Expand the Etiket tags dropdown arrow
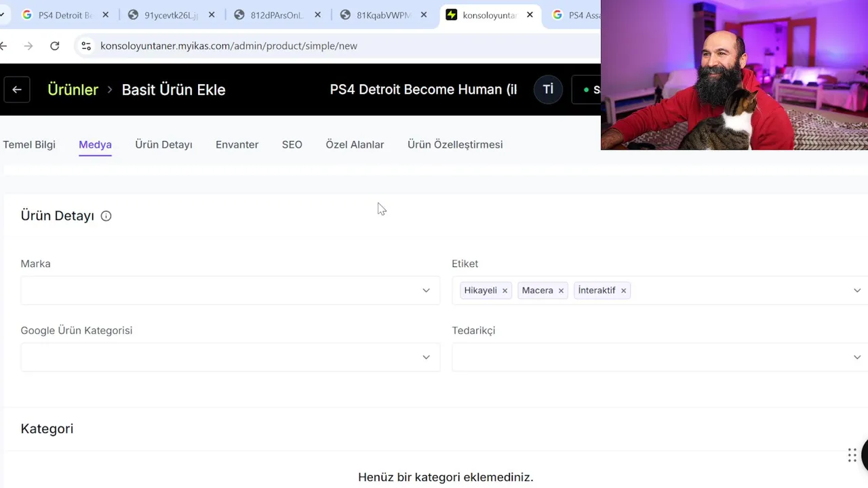Image resolution: width=868 pixels, height=488 pixels. [x=857, y=290]
